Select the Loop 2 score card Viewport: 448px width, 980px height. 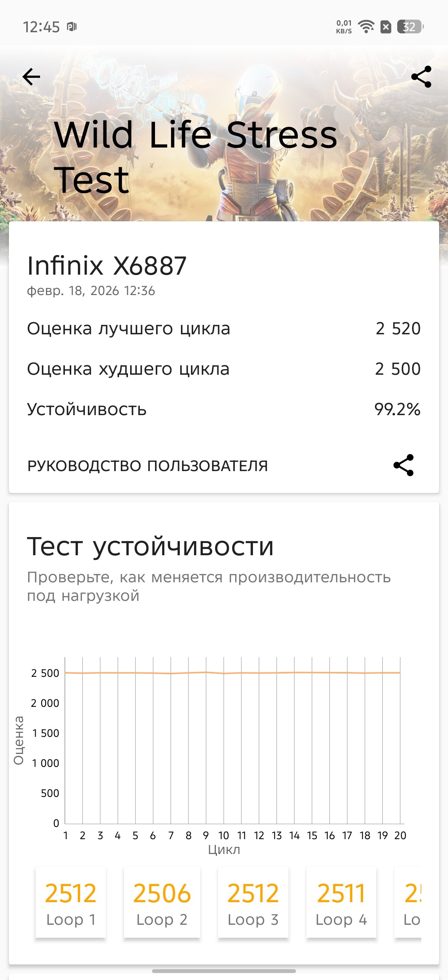point(162,902)
